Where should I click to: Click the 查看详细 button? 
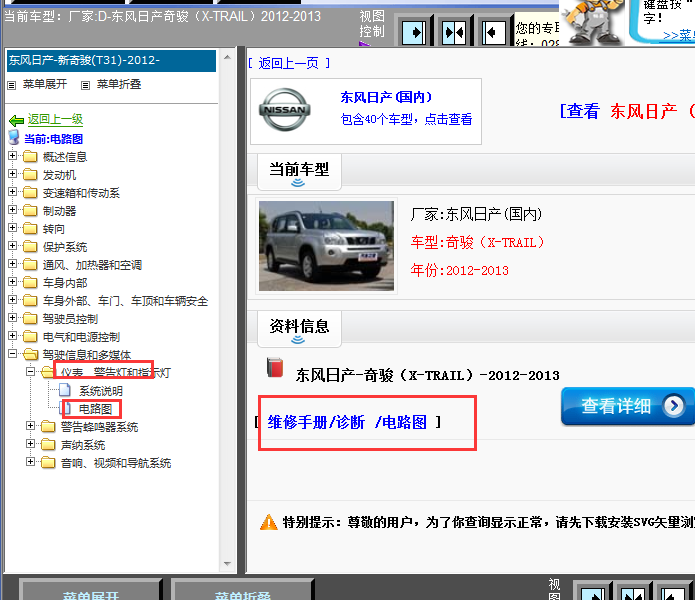point(628,406)
